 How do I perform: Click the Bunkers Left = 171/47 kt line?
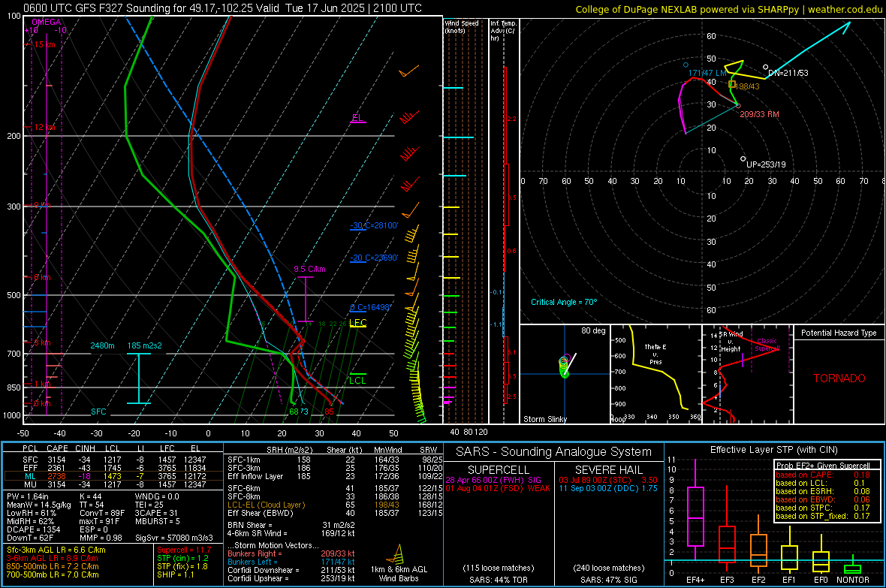pyautogui.click(x=291, y=562)
